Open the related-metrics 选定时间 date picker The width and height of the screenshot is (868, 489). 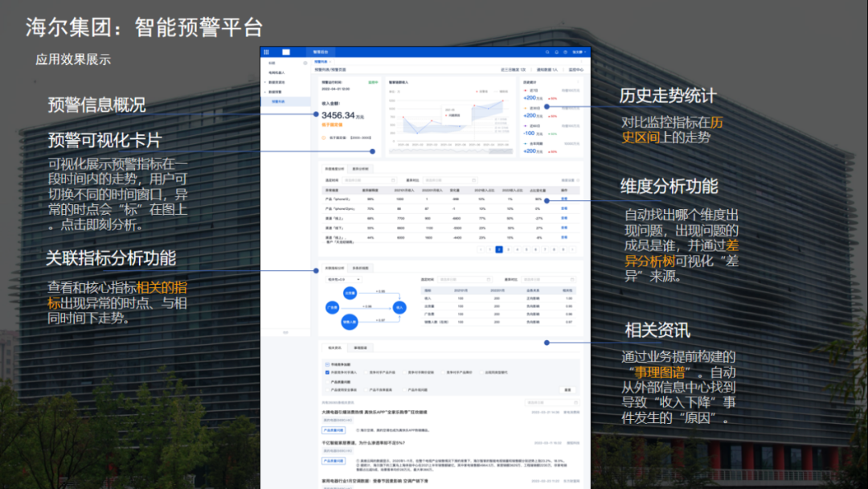pos(464,279)
